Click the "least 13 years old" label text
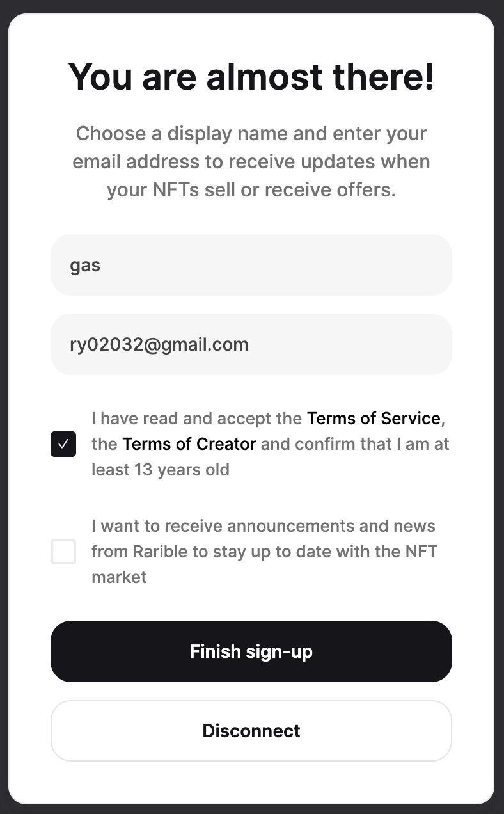This screenshot has height=814, width=504. (161, 470)
